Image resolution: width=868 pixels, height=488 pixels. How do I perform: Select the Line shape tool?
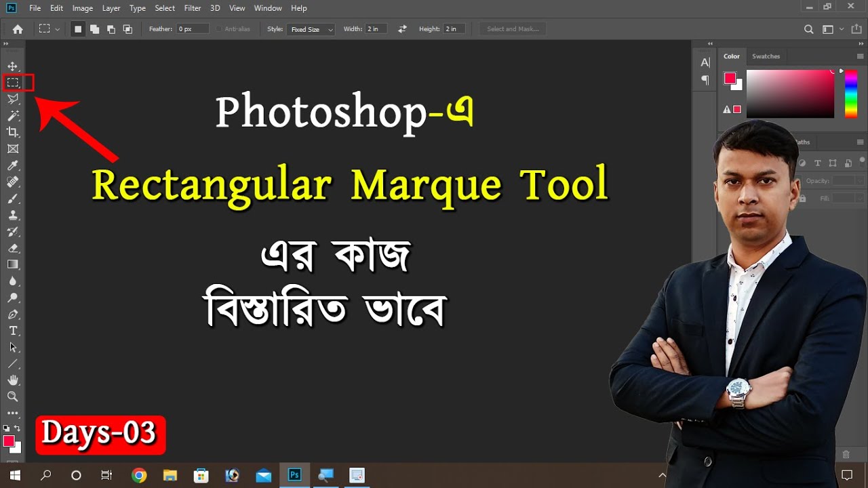coord(13,364)
